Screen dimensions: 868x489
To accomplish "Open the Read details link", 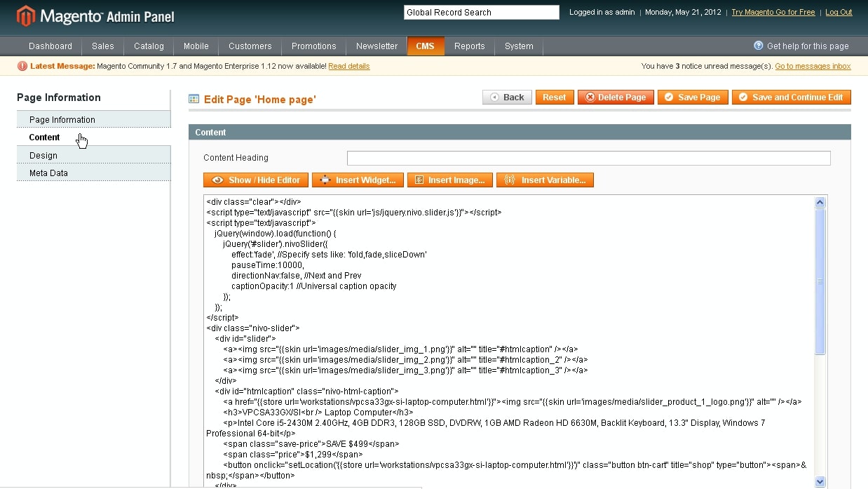I will (348, 66).
